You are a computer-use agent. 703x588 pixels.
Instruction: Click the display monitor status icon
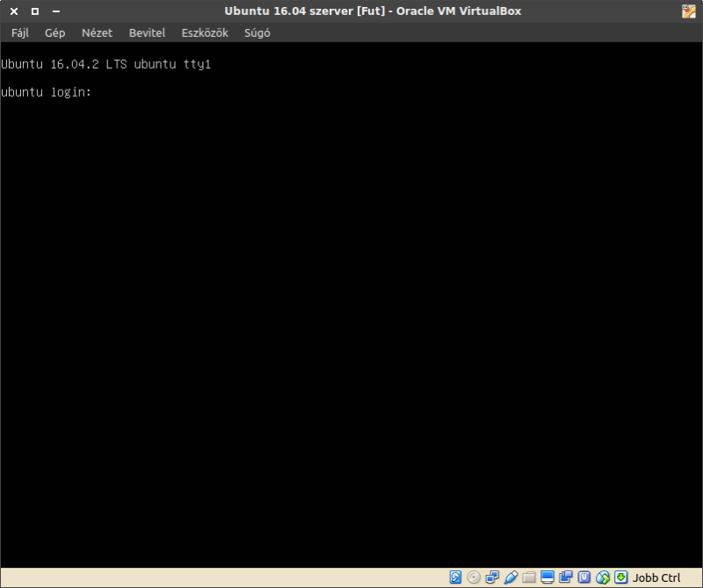[547, 577]
